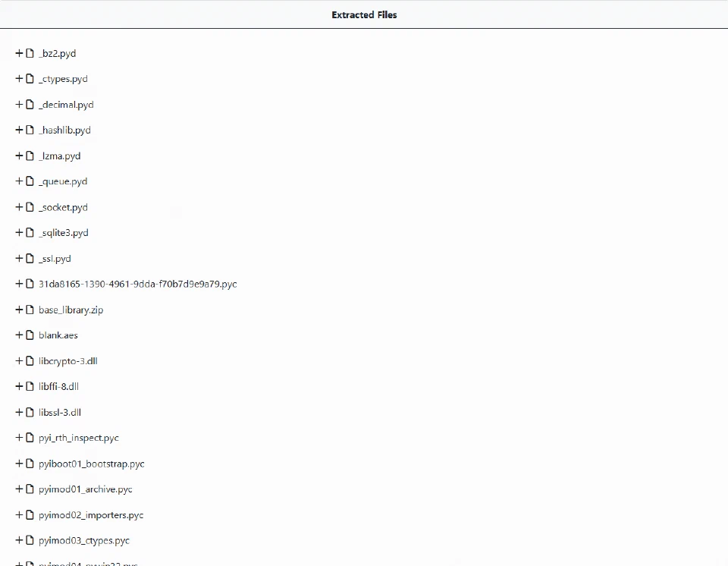Click the file icon beside base_library.zip
728x566 pixels.
[x=30, y=310]
